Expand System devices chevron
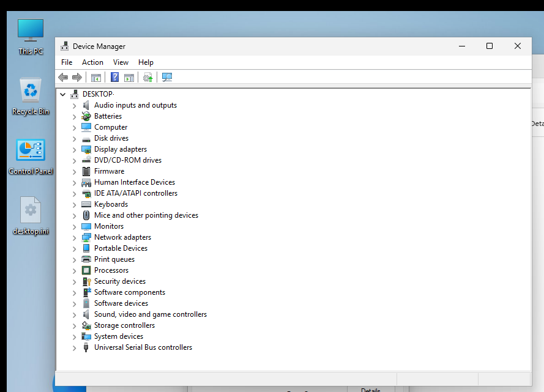Viewport: 544px width, 392px height. click(x=74, y=337)
